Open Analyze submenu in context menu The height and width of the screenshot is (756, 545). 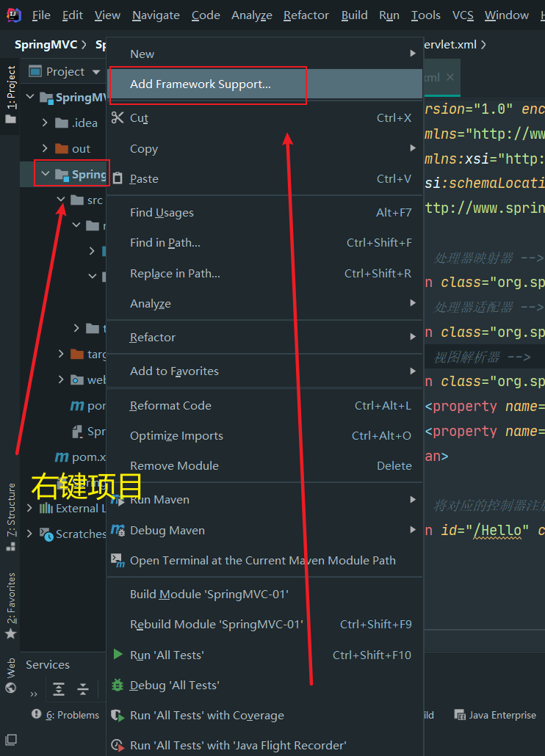264,303
